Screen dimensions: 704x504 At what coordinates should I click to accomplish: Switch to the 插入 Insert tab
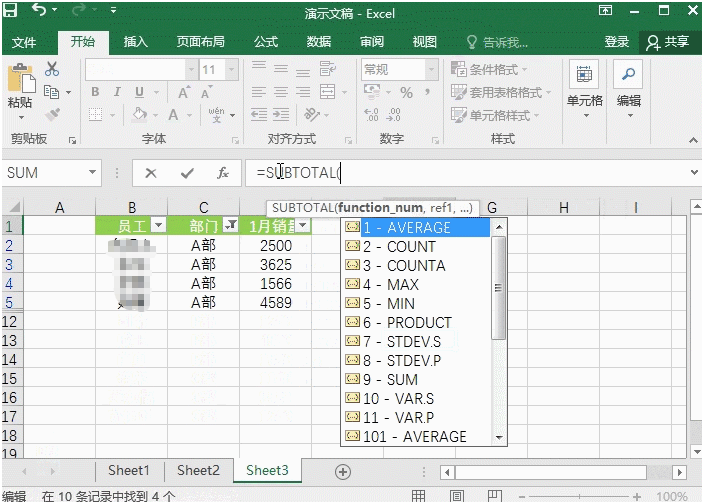(x=136, y=42)
